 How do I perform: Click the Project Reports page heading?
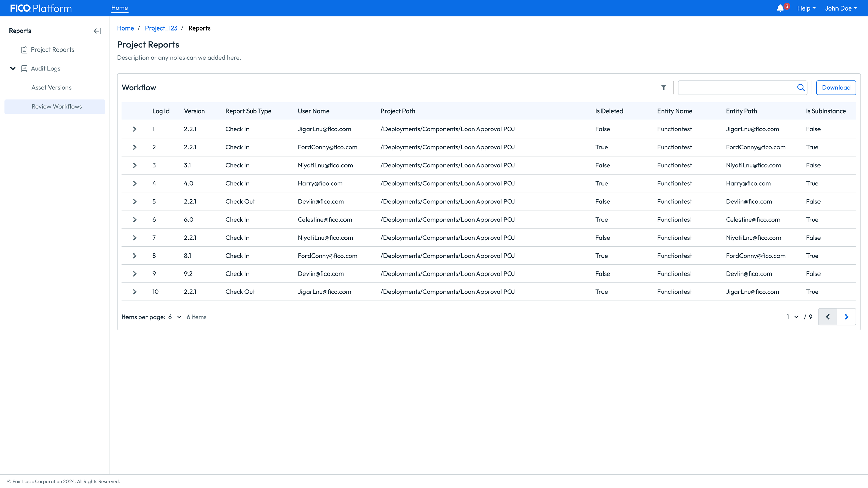coord(148,45)
